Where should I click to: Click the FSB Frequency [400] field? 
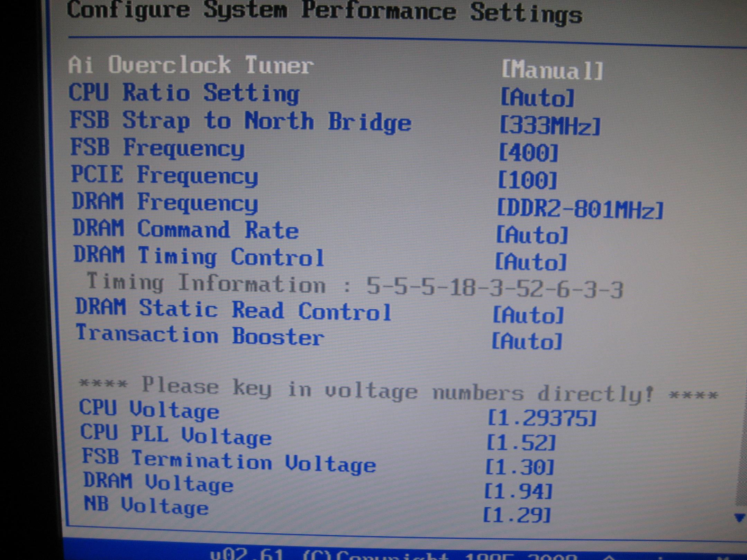[528, 153]
